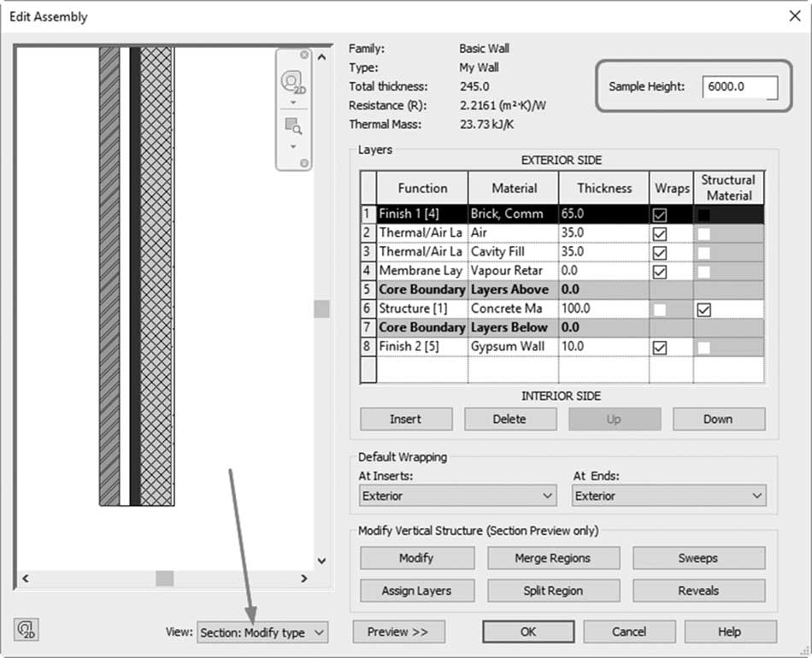The height and width of the screenshot is (658, 812).
Task: Select the Structure [1] function cell
Action: (422, 308)
